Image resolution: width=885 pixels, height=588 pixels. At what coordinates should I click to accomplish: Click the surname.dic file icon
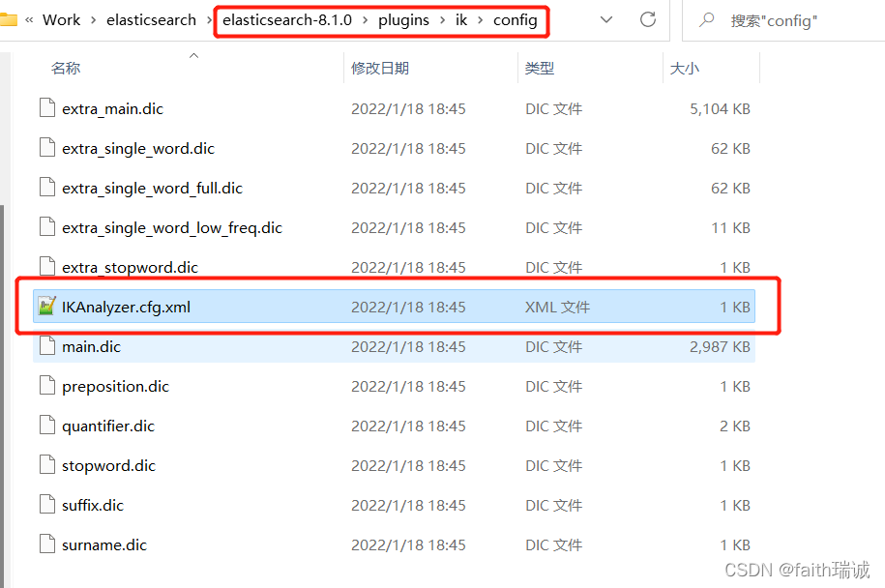(x=47, y=544)
